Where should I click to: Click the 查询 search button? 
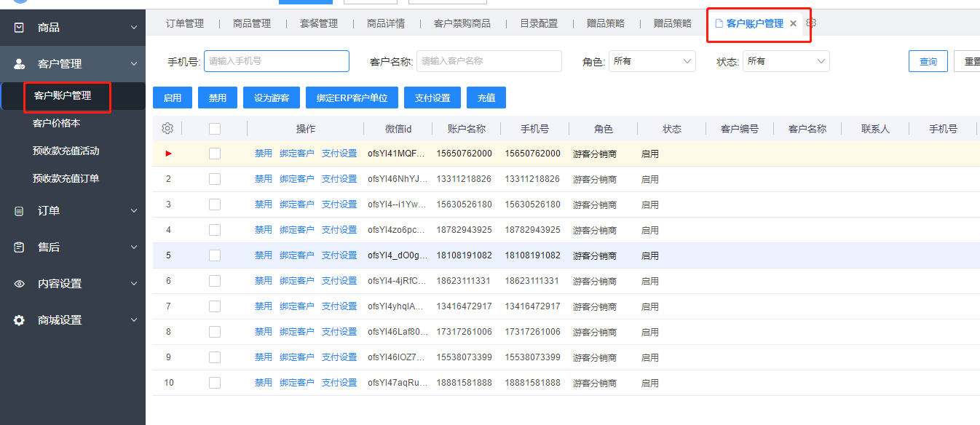tap(928, 62)
